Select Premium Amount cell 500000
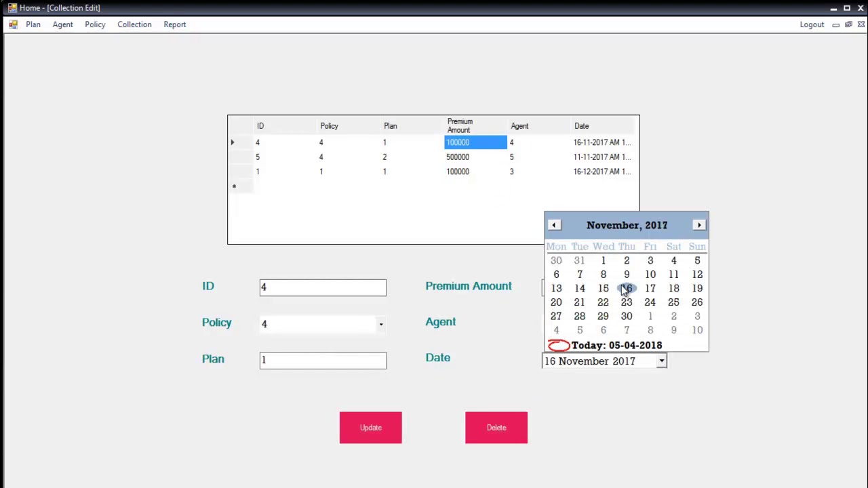Screen dimensions: 868x488 475,157
